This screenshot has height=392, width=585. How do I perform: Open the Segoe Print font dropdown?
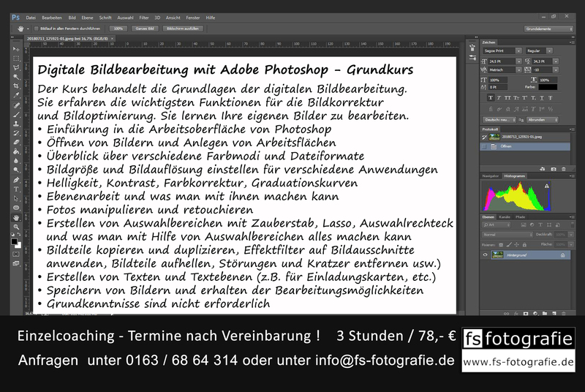[x=501, y=50]
